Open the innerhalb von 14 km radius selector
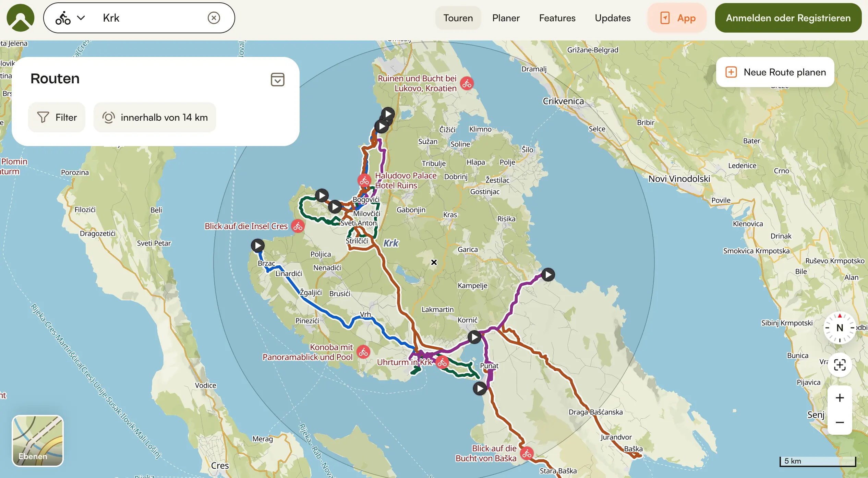Screen dimensions: 868x478 (x=155, y=117)
